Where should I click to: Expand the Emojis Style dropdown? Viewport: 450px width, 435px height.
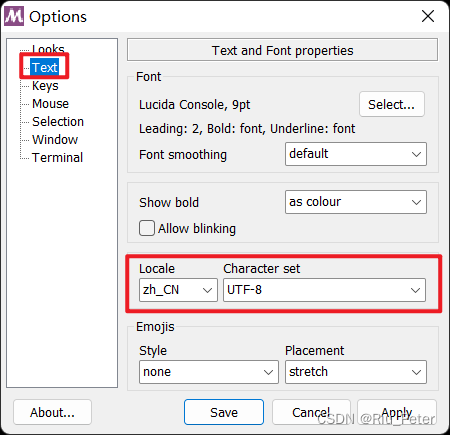(209, 372)
